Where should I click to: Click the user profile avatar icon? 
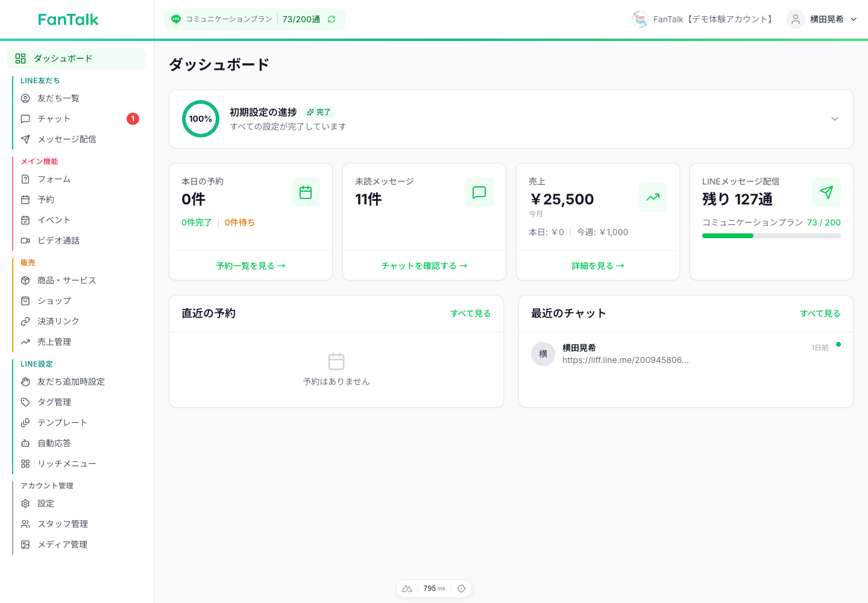(796, 19)
